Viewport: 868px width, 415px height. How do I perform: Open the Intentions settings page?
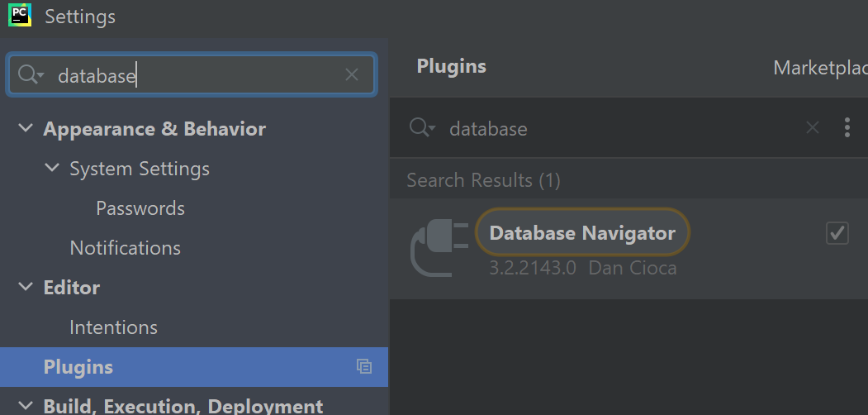[x=113, y=327]
